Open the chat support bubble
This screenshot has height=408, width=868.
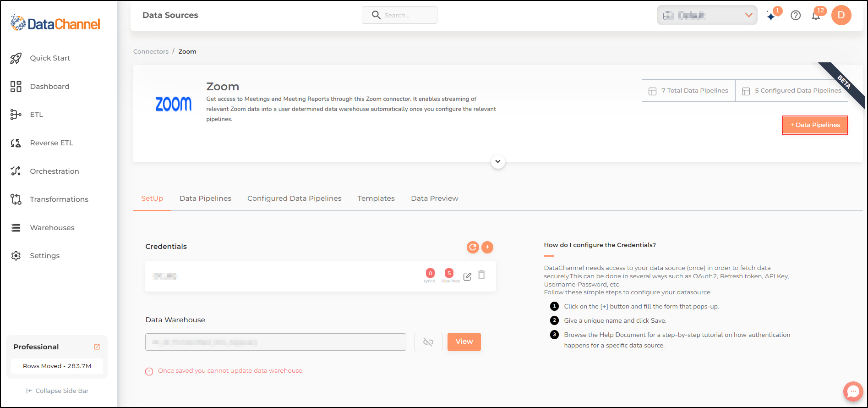[853, 391]
